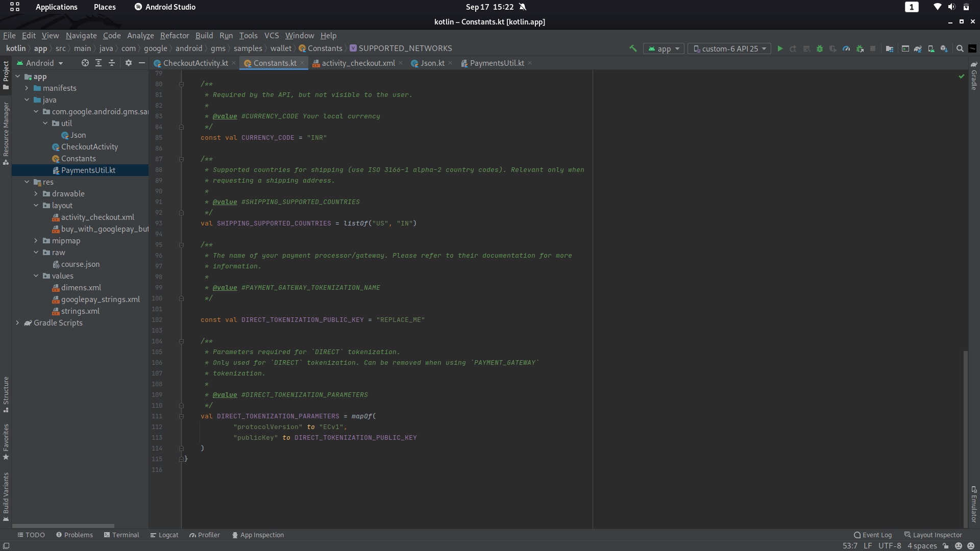Screen dimensions: 980x551
Task: Sync project with Gradle files icon
Action: click(918, 48)
